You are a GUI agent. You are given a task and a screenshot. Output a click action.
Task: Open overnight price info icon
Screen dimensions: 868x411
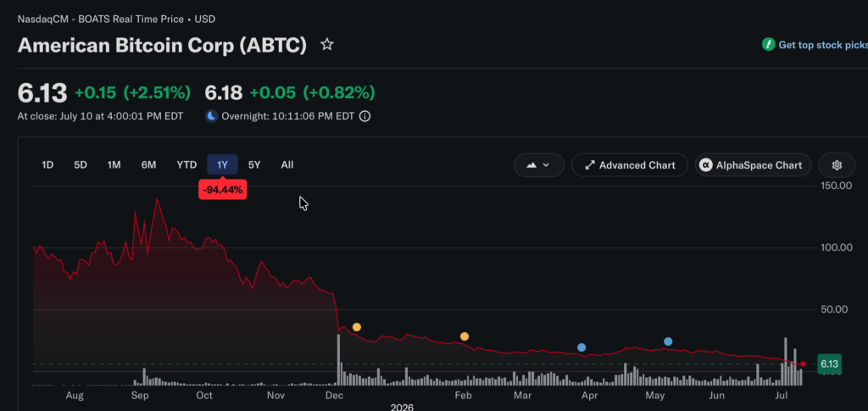point(364,116)
